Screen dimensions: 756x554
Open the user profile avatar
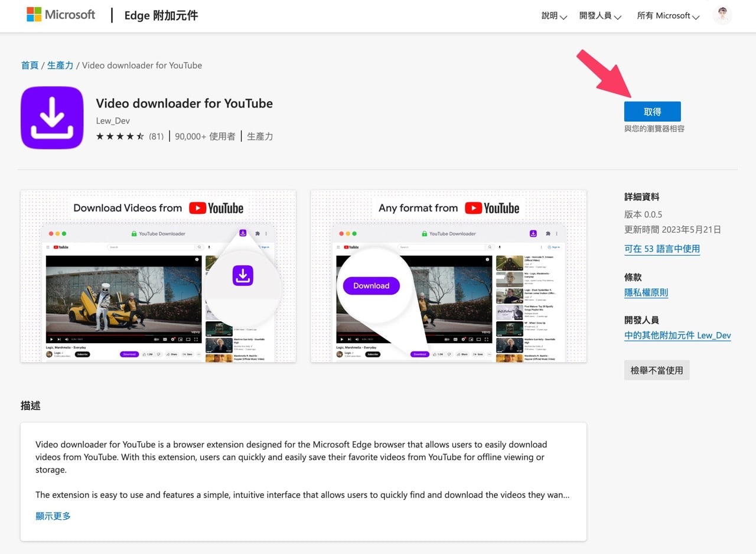tap(722, 15)
